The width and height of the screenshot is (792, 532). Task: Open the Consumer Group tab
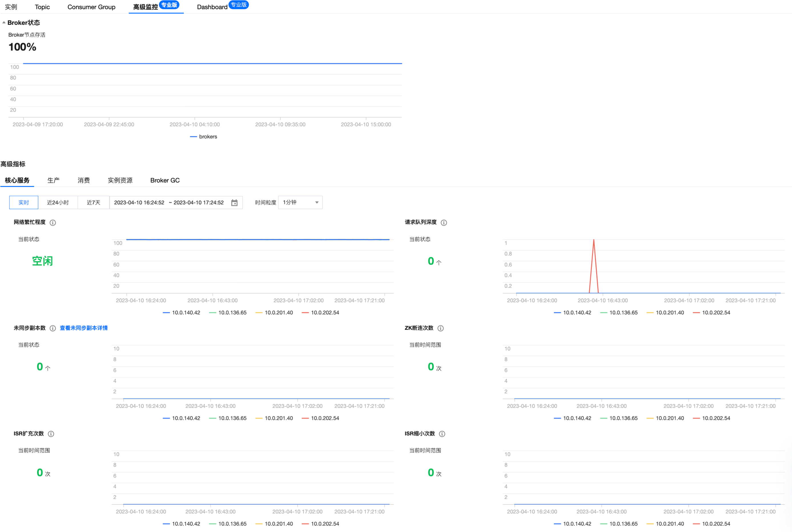(91, 7)
